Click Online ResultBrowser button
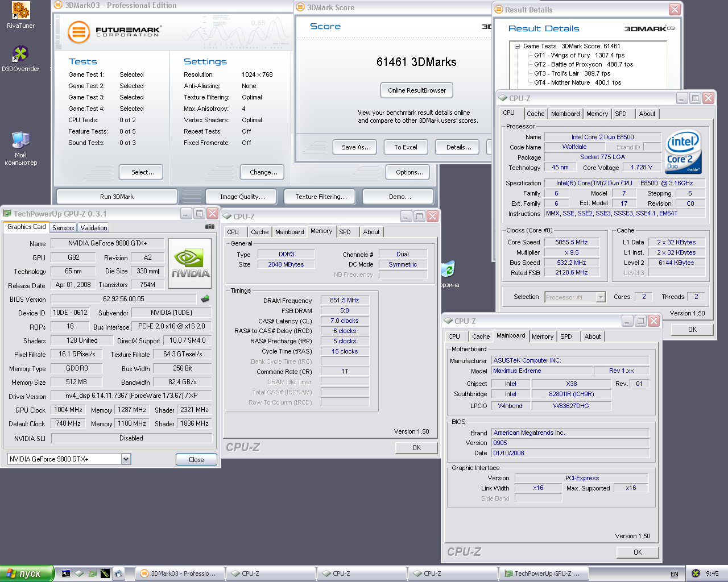This screenshot has width=728, height=582. coord(417,90)
